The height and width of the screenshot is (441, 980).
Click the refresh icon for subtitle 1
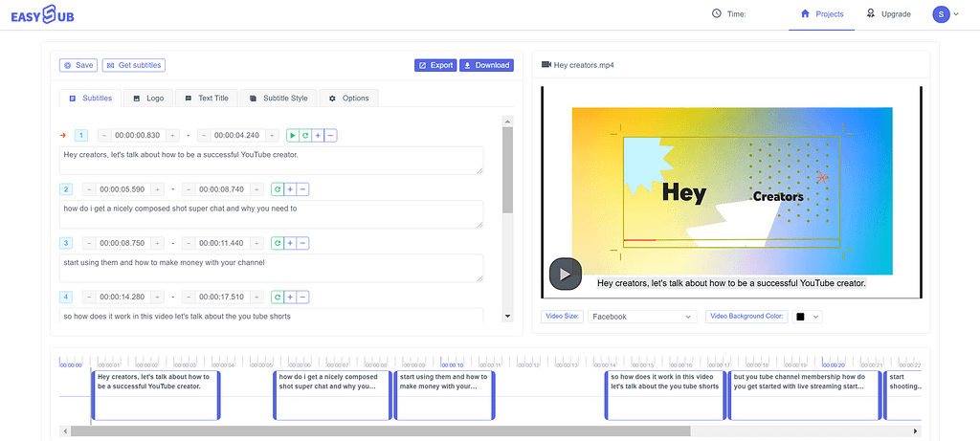pos(305,136)
